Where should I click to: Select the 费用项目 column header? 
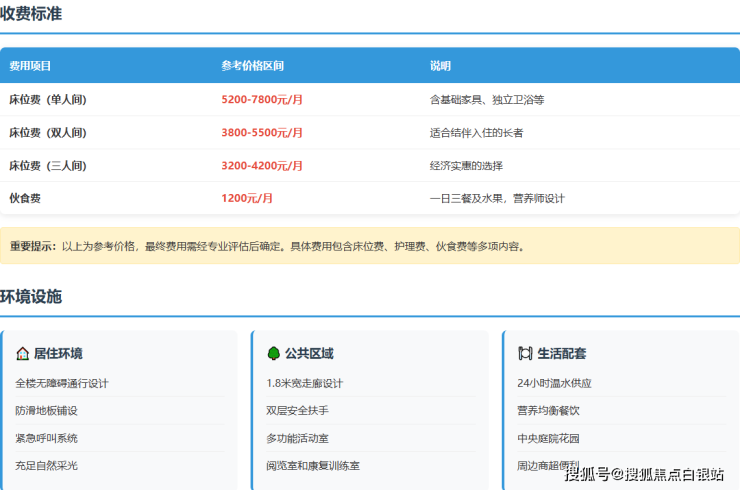click(30, 66)
